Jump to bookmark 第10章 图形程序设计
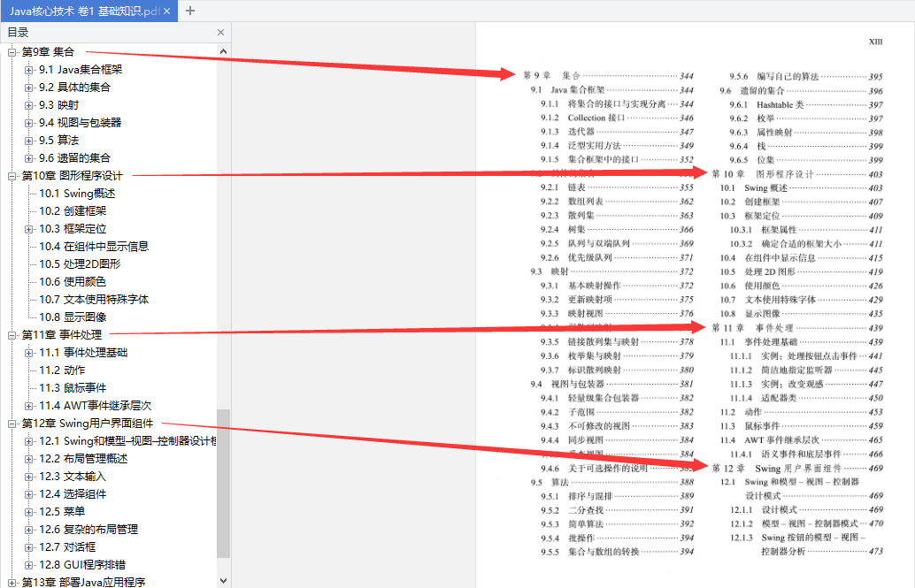 pyautogui.click(x=73, y=176)
